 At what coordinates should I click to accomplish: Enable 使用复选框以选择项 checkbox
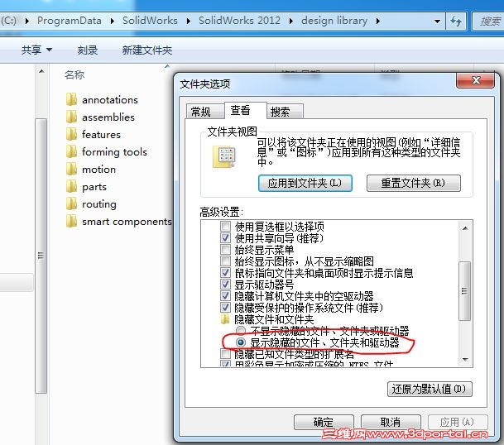point(225,226)
